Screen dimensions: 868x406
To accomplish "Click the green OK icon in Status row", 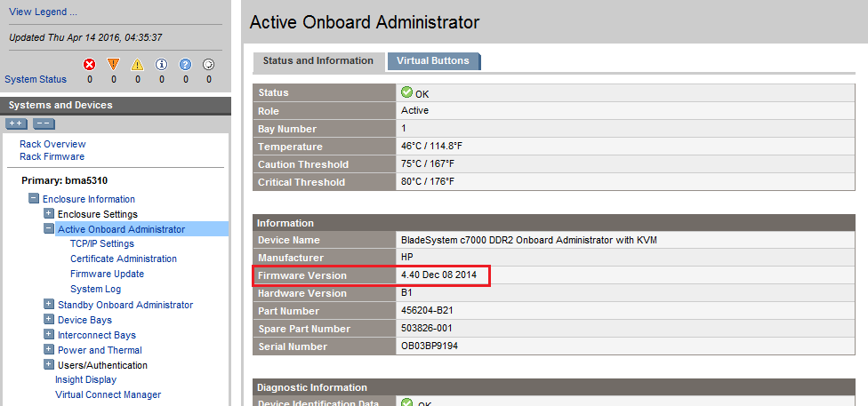I will pos(407,92).
